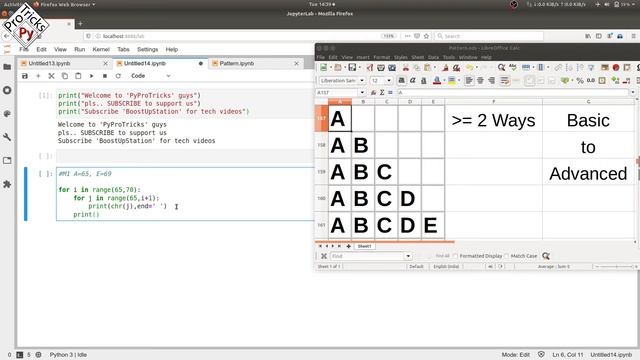Screen dimensions: 640x360
Task: Paste cell from clipboard in JupyterLab
Action: [x=78, y=76]
